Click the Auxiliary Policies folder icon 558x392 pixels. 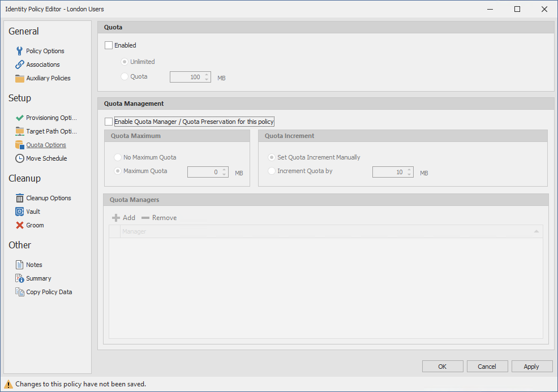20,77
